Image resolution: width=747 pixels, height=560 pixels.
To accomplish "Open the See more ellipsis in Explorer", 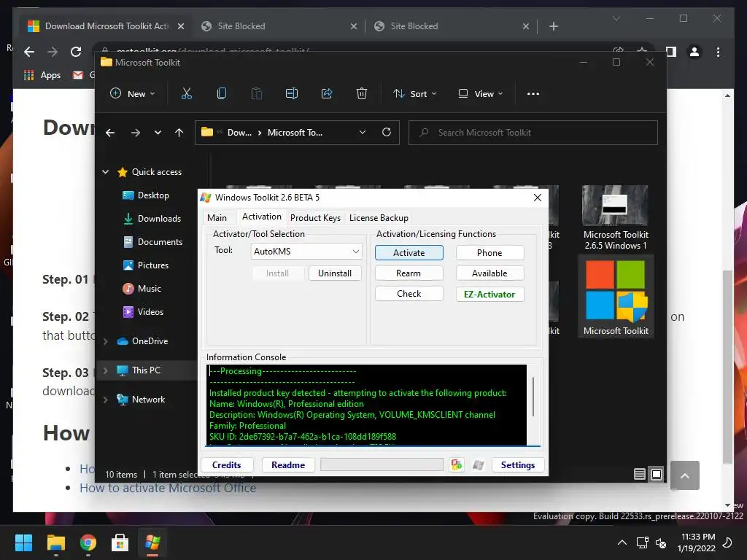I will click(x=533, y=94).
